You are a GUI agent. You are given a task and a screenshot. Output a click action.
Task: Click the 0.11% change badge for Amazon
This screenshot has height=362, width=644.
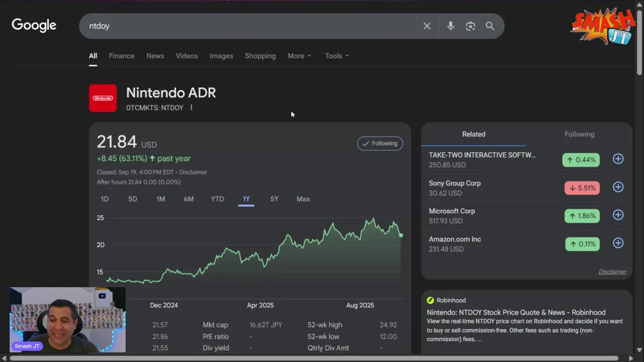[581, 244]
